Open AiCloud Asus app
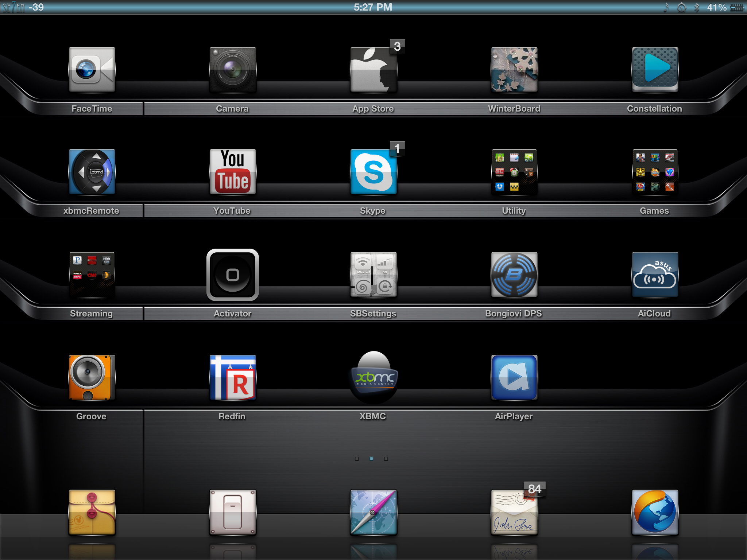The width and height of the screenshot is (747, 560). (x=655, y=275)
